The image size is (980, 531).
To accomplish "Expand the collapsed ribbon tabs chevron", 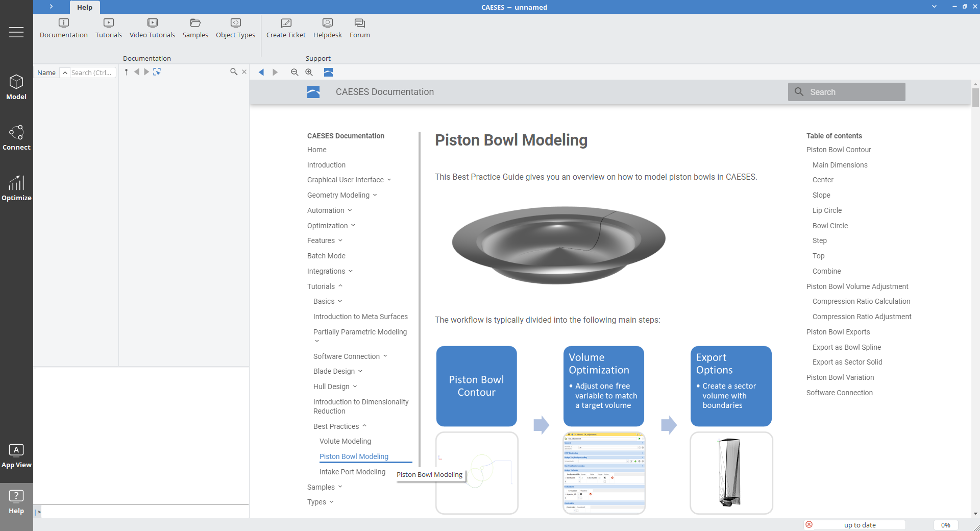I will click(51, 7).
